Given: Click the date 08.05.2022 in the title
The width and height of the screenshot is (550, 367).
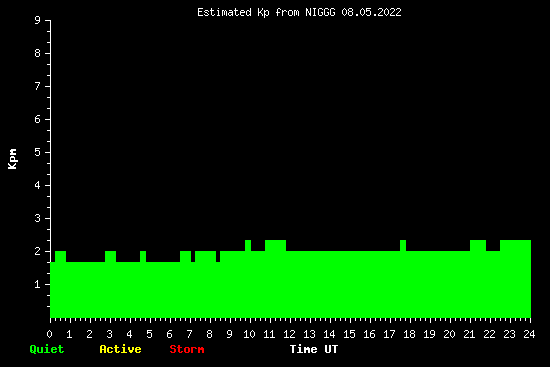Looking at the screenshot, I should point(371,12).
